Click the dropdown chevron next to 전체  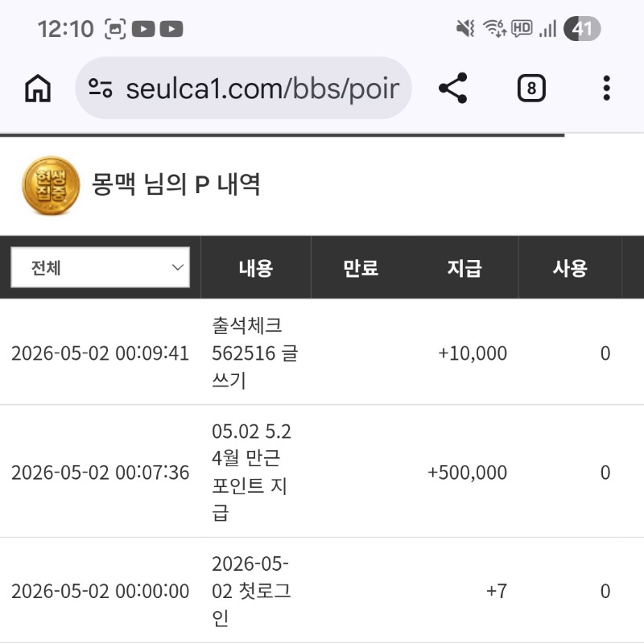177,267
